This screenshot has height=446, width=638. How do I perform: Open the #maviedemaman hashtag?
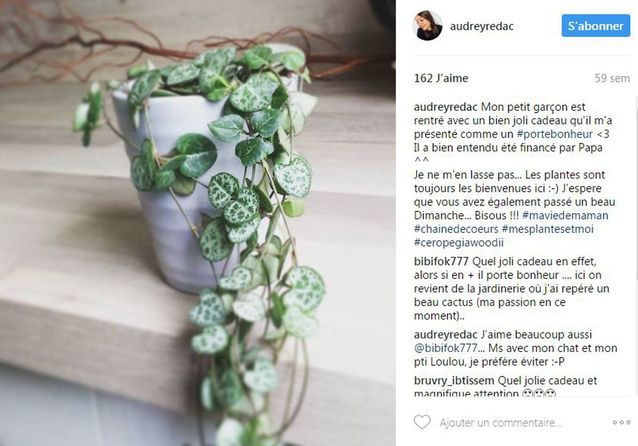pos(565,215)
